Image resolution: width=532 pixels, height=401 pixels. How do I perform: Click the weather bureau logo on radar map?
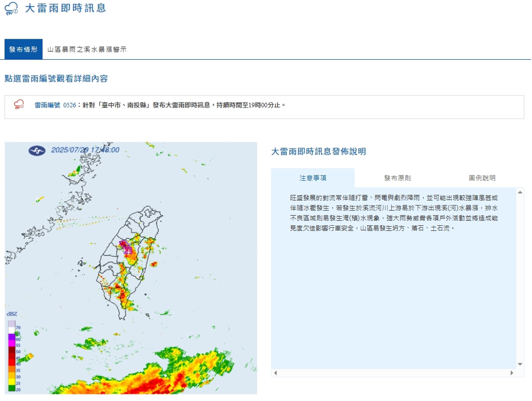[37, 151]
